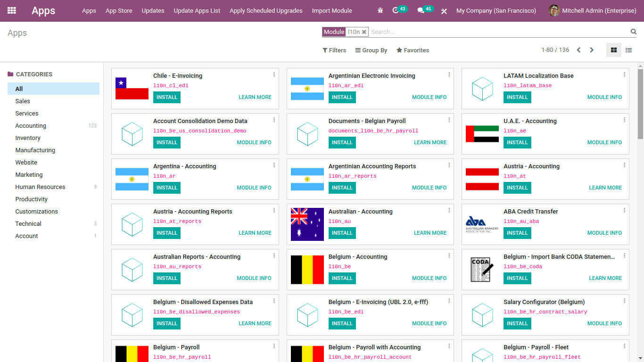Select the Website category

click(53, 162)
